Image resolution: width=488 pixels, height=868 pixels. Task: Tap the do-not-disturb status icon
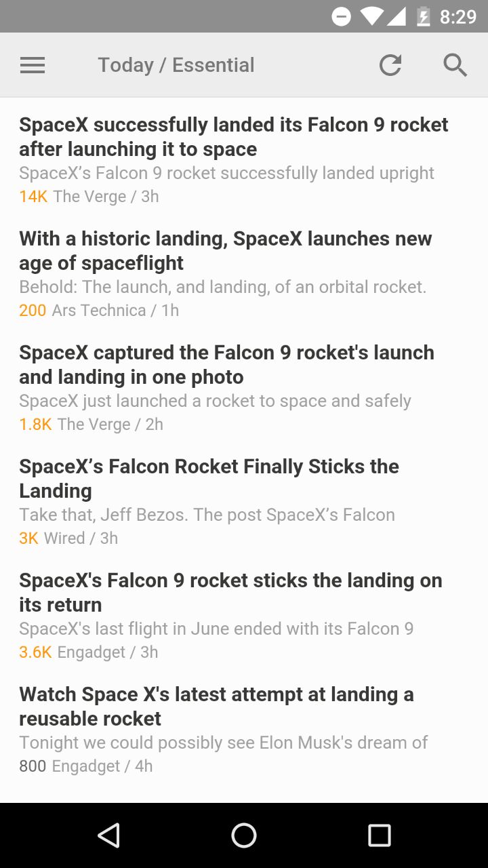pyautogui.click(x=342, y=16)
